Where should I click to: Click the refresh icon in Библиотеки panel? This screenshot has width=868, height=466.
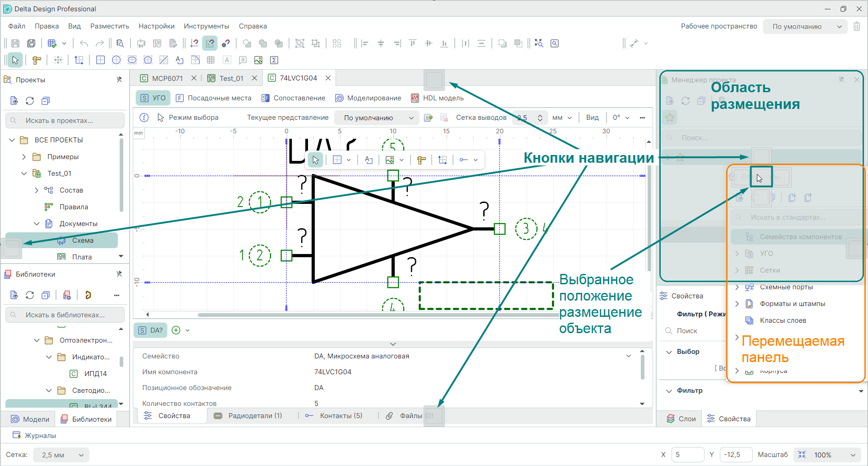(30, 295)
